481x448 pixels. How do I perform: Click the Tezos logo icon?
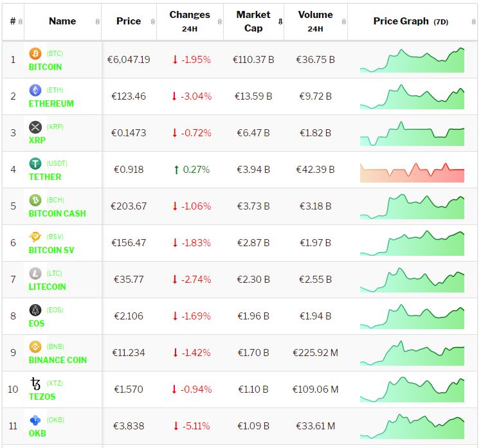[x=35, y=384]
